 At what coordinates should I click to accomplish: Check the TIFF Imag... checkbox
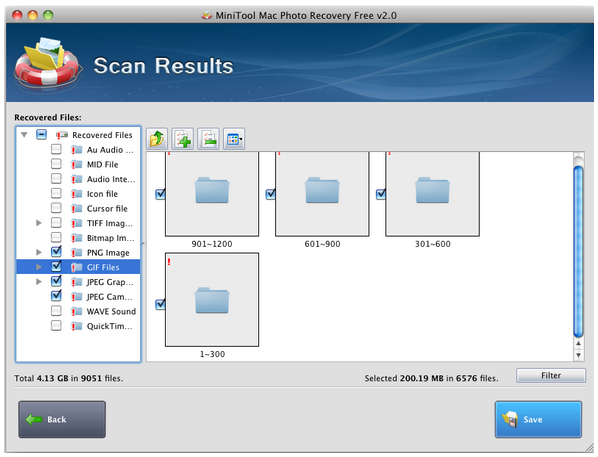click(x=56, y=223)
